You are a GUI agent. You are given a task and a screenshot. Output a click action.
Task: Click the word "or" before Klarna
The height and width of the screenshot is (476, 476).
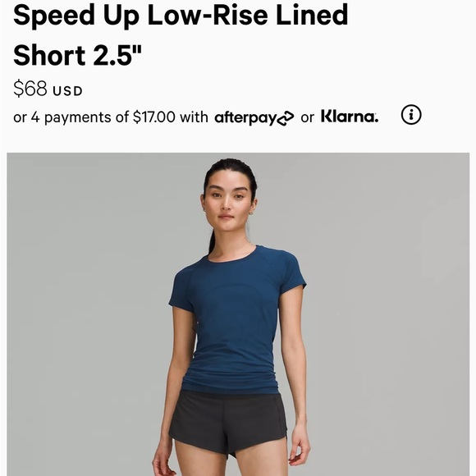click(x=307, y=118)
